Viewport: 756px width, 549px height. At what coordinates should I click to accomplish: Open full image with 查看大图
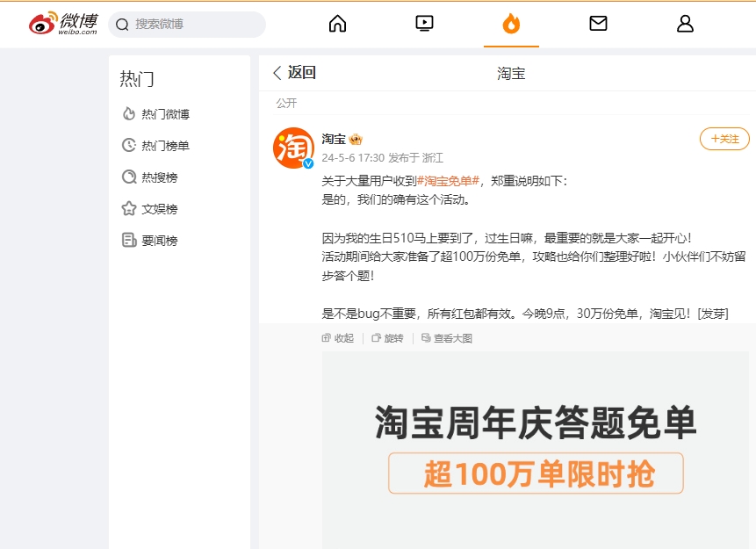447,338
